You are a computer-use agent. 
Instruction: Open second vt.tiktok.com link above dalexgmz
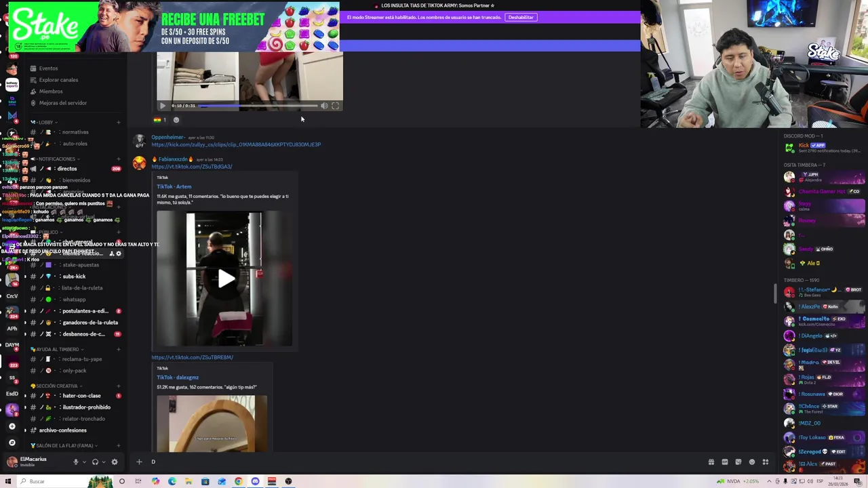[193, 357]
